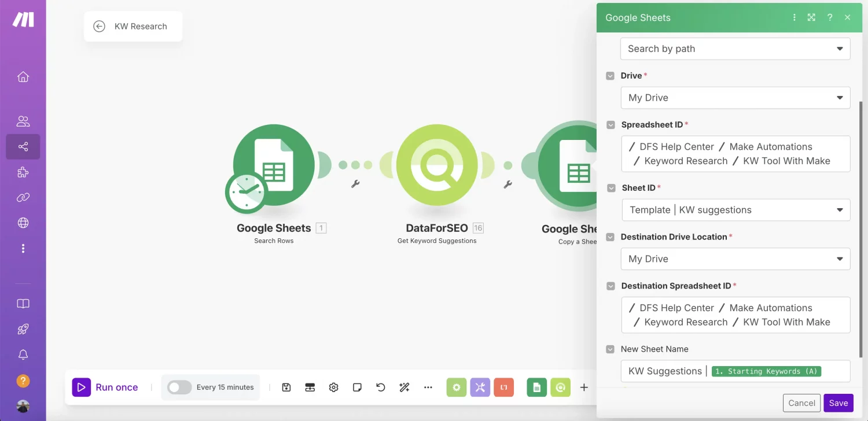Click Auto-align magic wand icon
The height and width of the screenshot is (421, 868).
[x=404, y=387]
